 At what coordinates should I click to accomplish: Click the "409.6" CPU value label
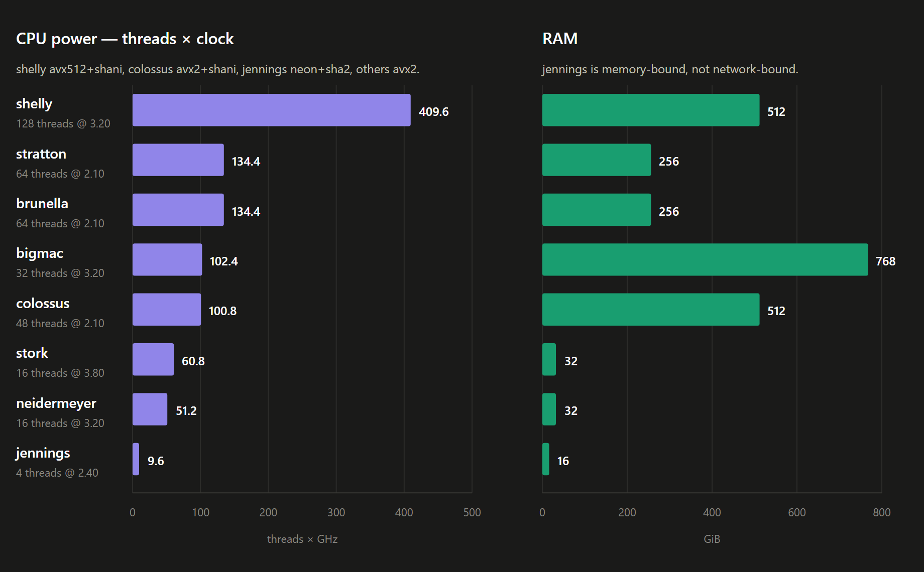(434, 112)
